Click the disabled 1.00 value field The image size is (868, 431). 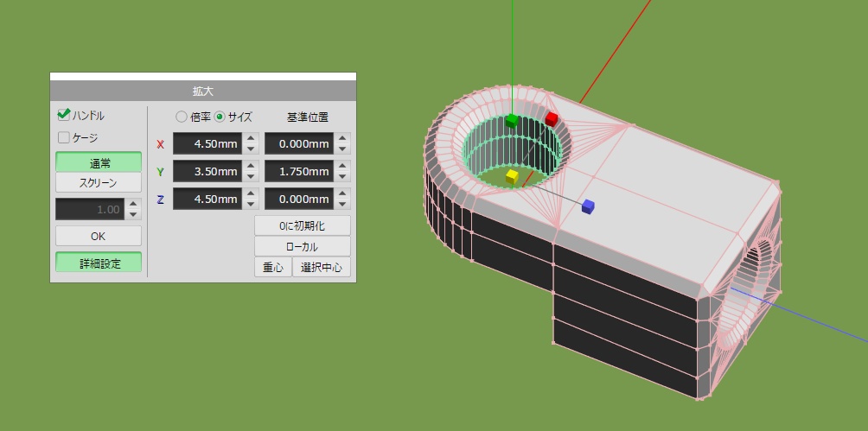coord(90,210)
